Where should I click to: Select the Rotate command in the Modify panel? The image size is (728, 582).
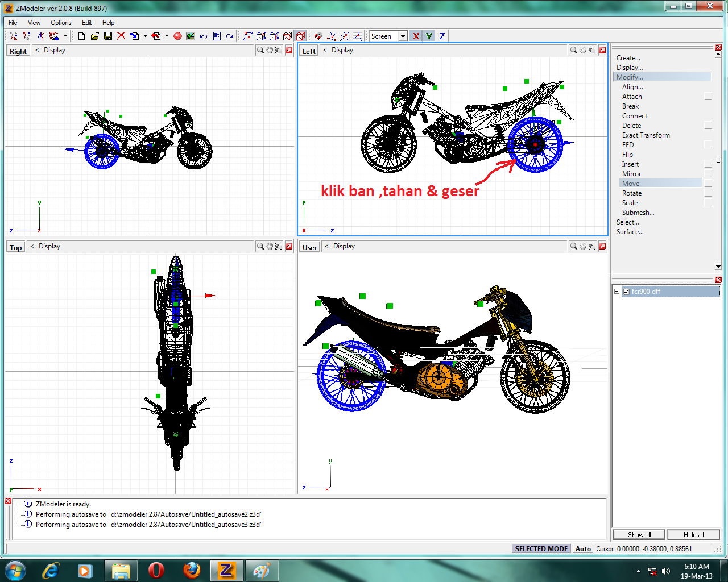631,193
